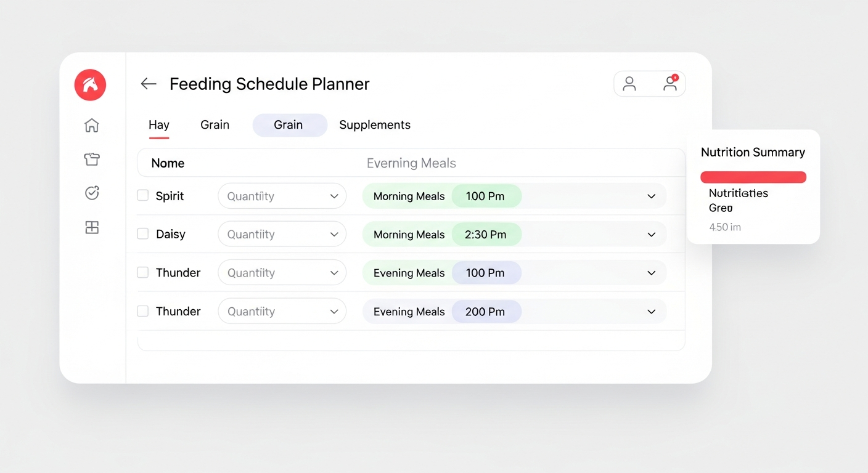Open the checkmark tasks sidebar icon

[x=92, y=193]
